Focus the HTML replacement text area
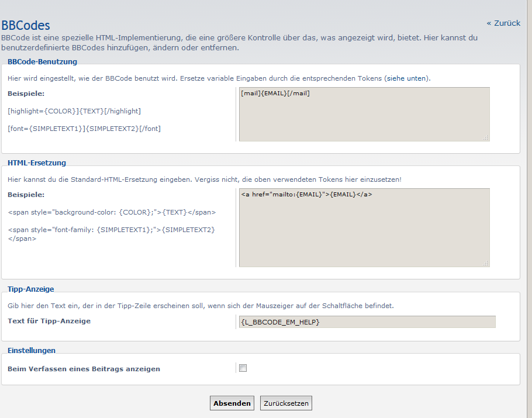Viewport: 532px width, 418px height. (x=364, y=227)
